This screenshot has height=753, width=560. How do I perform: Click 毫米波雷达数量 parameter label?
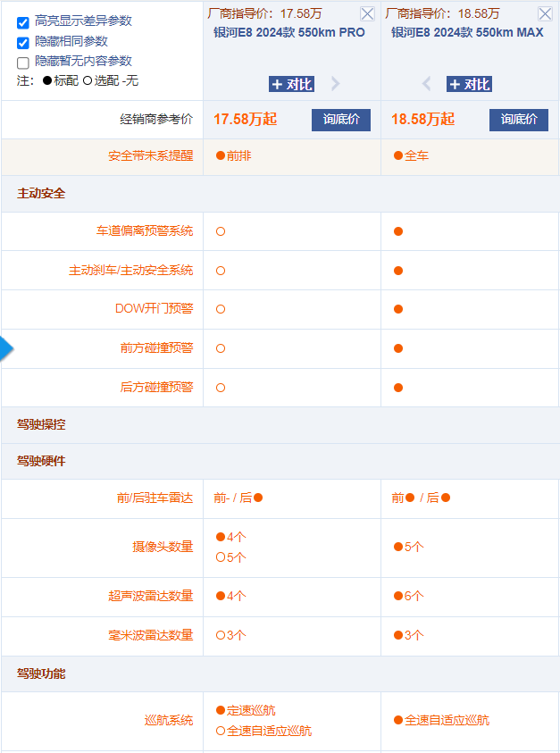pos(150,635)
